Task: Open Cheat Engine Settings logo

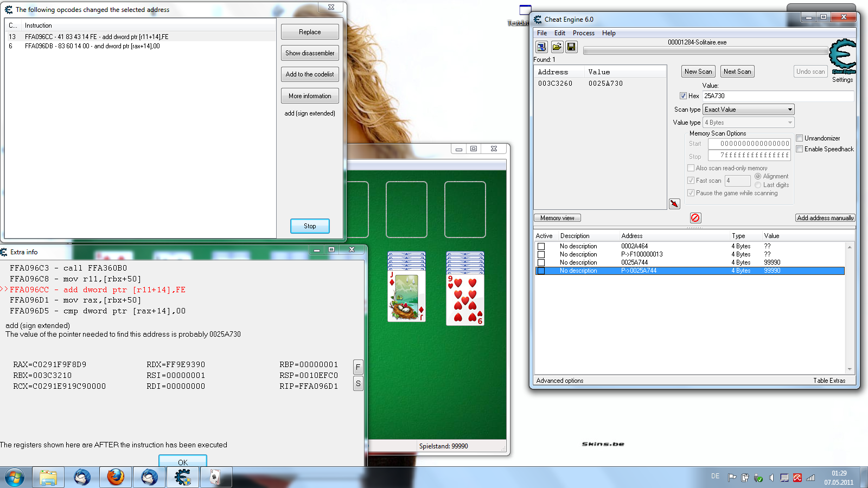Action: (843, 57)
